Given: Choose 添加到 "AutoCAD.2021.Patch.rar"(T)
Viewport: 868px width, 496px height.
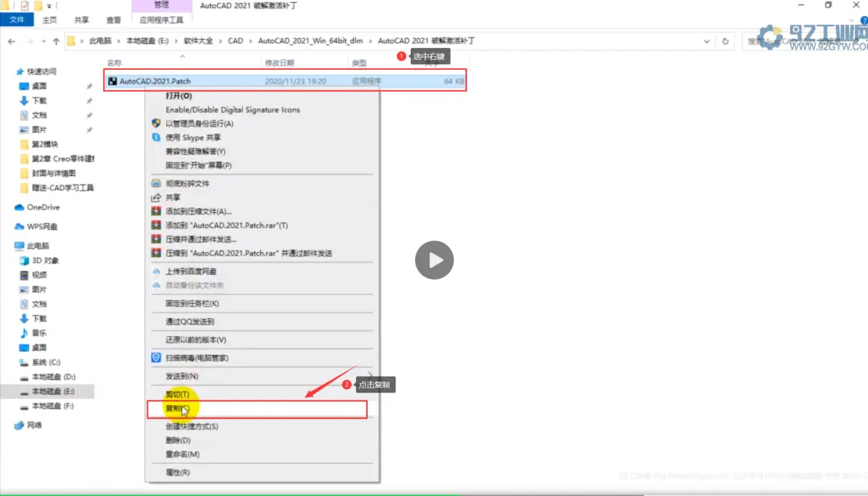Looking at the screenshot, I should (226, 225).
